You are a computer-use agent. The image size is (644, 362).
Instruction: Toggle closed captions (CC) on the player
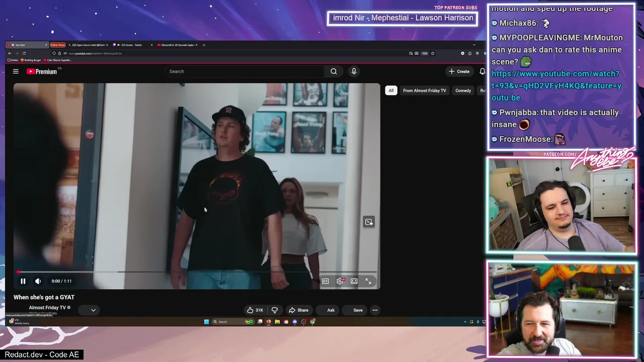pos(326,281)
